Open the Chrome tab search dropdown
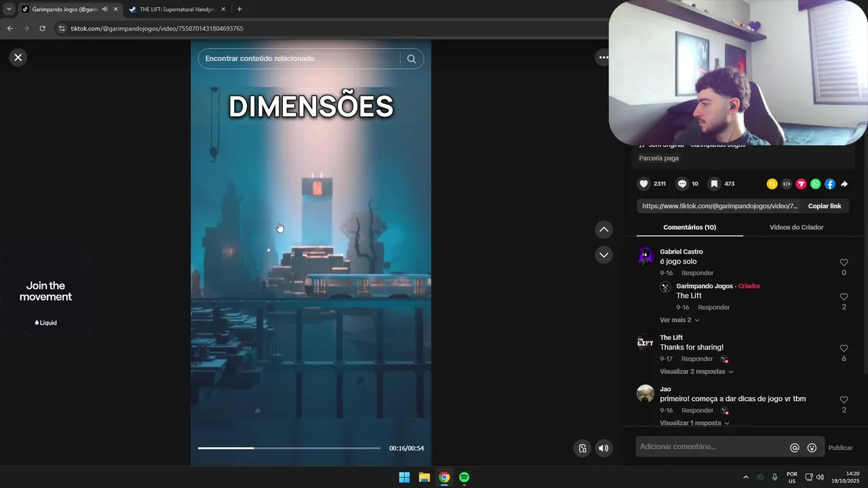The height and width of the screenshot is (488, 868). point(8,9)
